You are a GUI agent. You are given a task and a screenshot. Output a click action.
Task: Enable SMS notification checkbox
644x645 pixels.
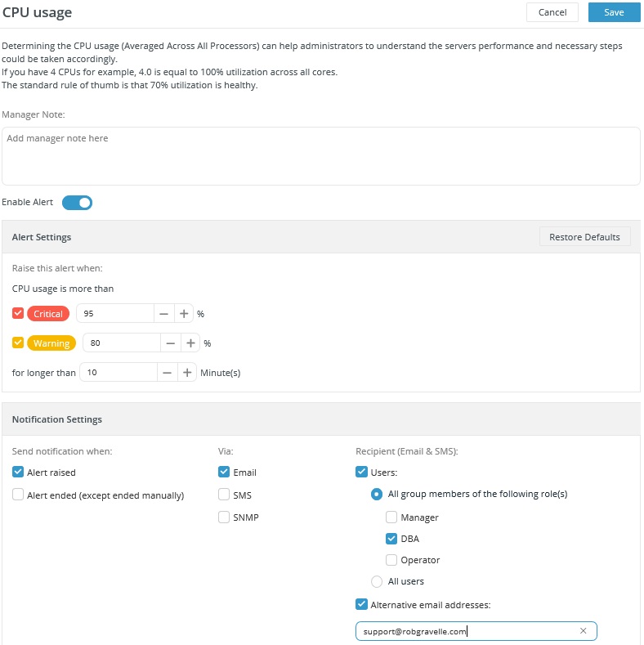coord(224,495)
